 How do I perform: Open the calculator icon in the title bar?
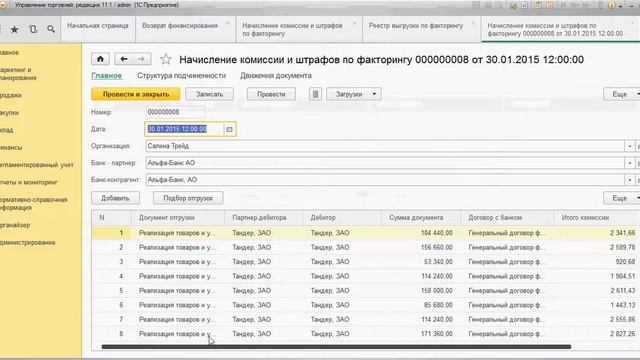click(x=538, y=5)
